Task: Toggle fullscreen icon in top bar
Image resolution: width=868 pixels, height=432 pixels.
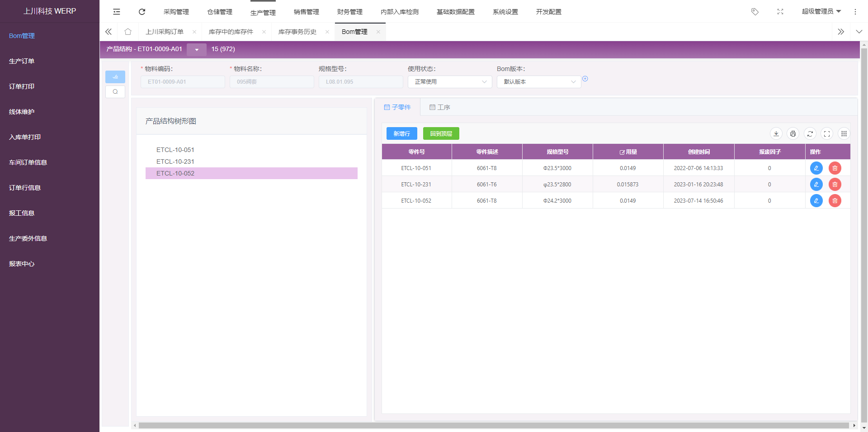Action: [x=780, y=12]
